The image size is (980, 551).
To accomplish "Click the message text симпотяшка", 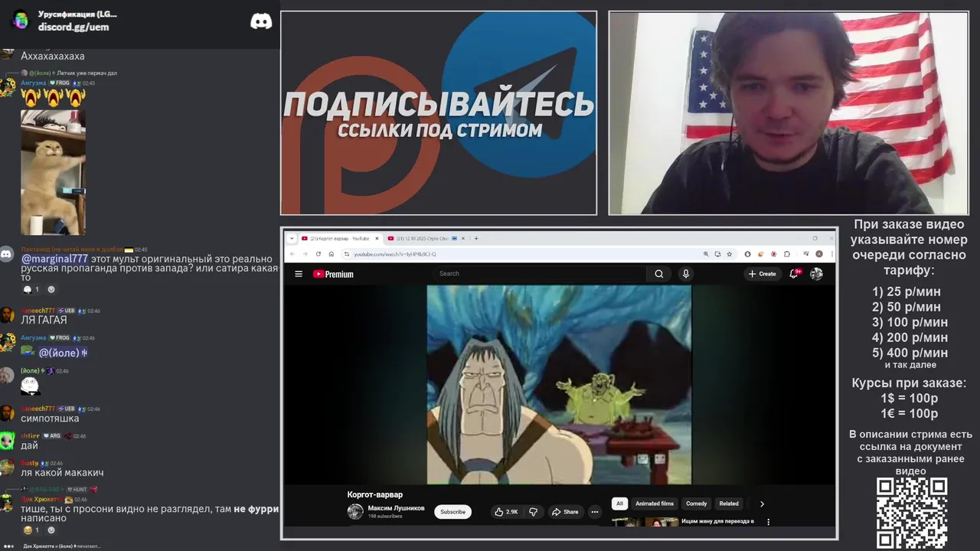I will point(50,419).
